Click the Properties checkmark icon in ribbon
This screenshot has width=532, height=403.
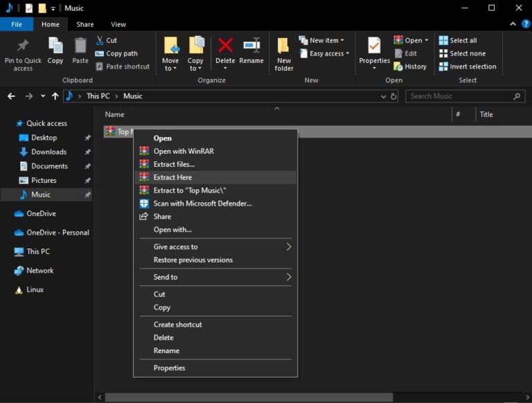374,46
